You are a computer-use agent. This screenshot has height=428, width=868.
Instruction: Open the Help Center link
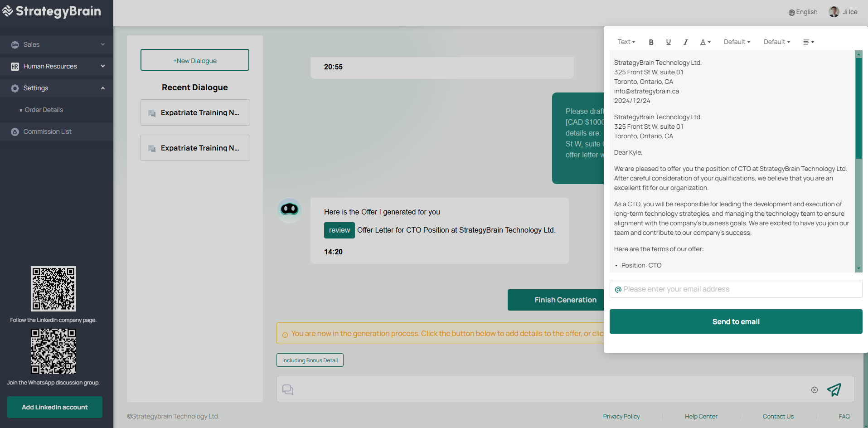(x=701, y=416)
